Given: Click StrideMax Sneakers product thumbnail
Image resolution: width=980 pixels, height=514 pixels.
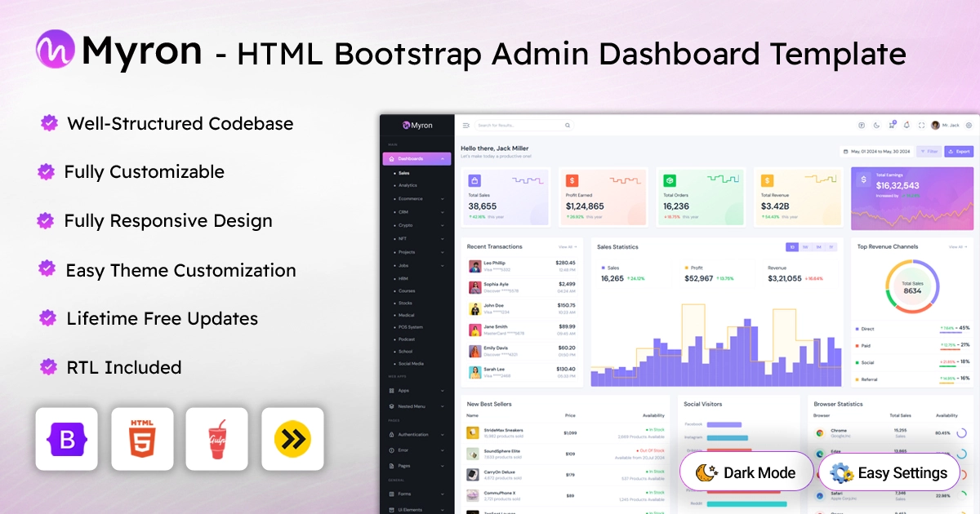Looking at the screenshot, I should (473, 432).
